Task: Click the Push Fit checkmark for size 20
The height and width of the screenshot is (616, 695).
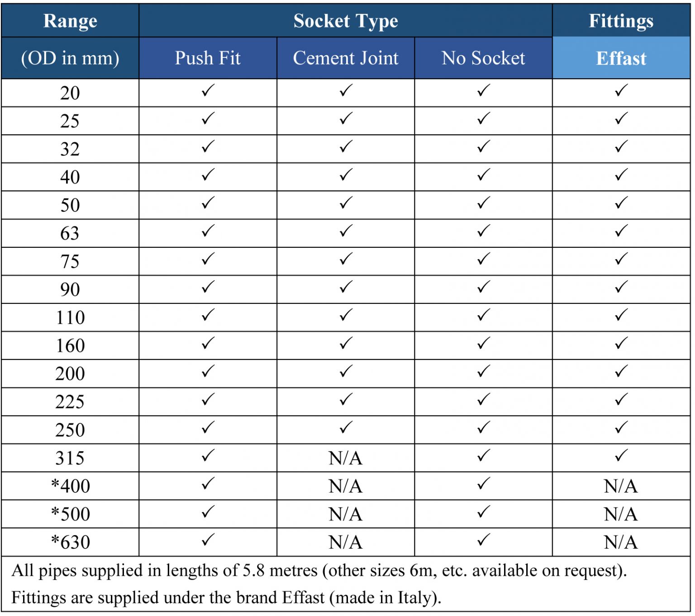Action: point(208,91)
